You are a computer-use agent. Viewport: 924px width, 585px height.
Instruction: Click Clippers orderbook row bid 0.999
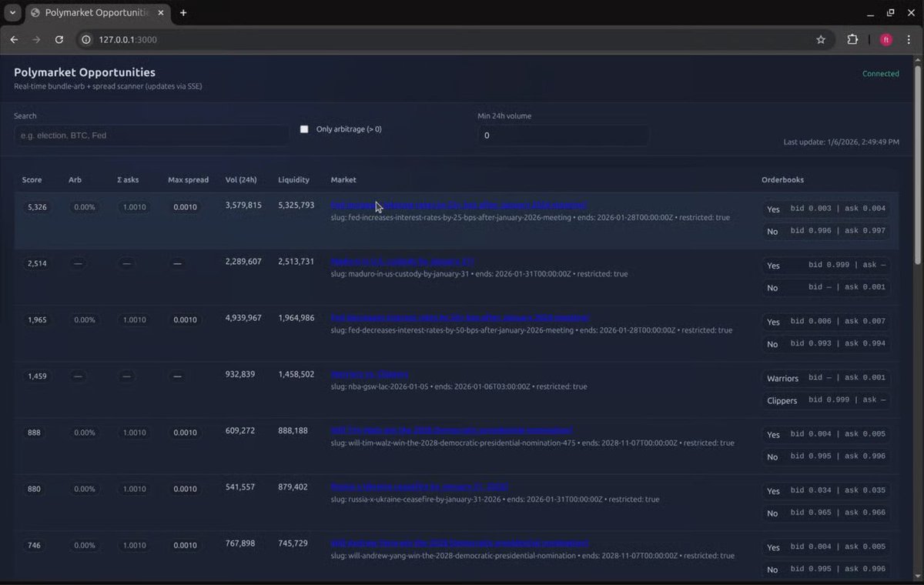(825, 400)
